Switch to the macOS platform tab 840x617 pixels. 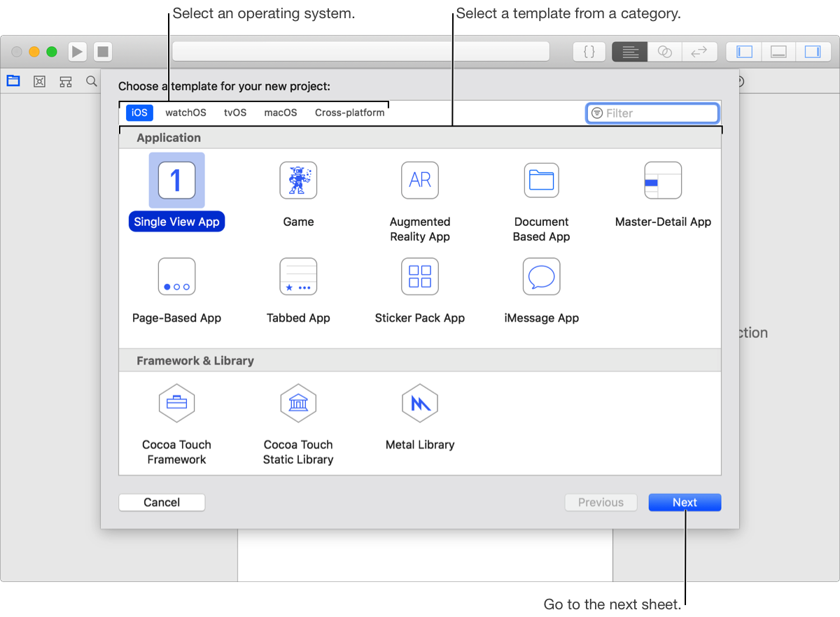pos(280,113)
